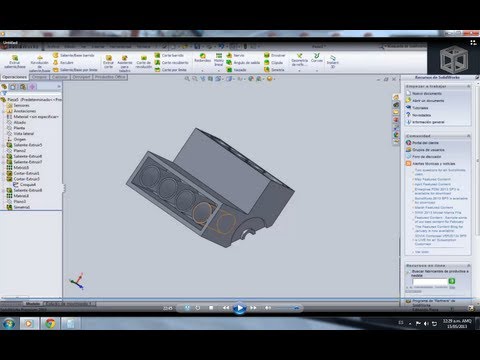The image size is (480, 360).
Task: Open the Tutoriales link
Action: [x=420, y=108]
